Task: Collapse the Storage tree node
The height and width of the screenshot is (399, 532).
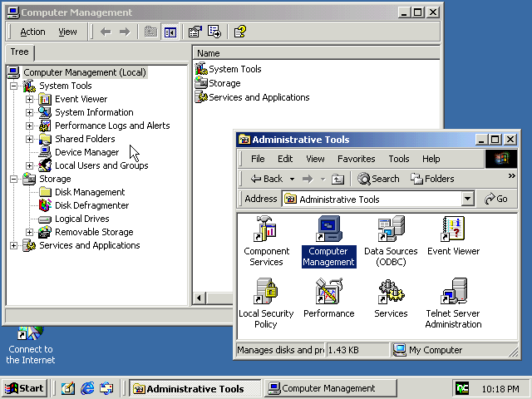Action: click(x=13, y=179)
